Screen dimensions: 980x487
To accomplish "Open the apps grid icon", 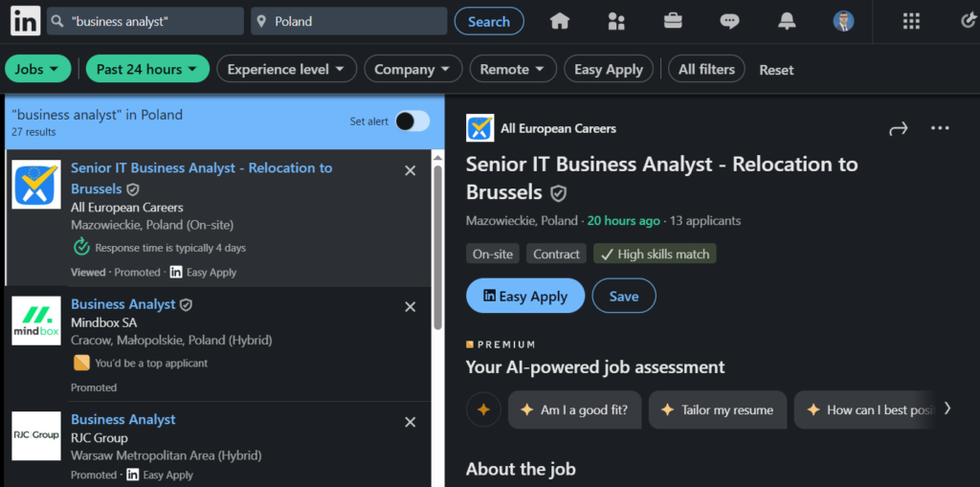I will [911, 21].
